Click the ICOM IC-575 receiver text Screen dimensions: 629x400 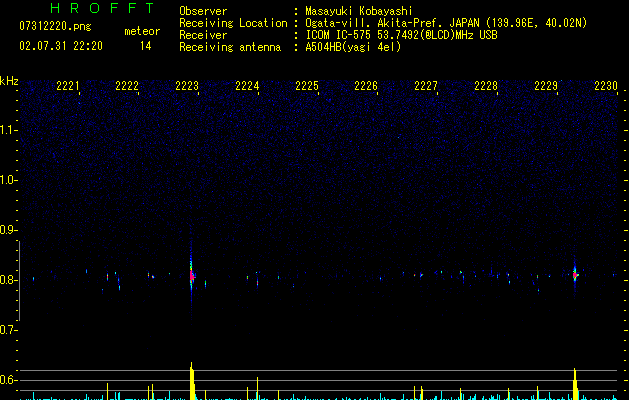coord(401,35)
